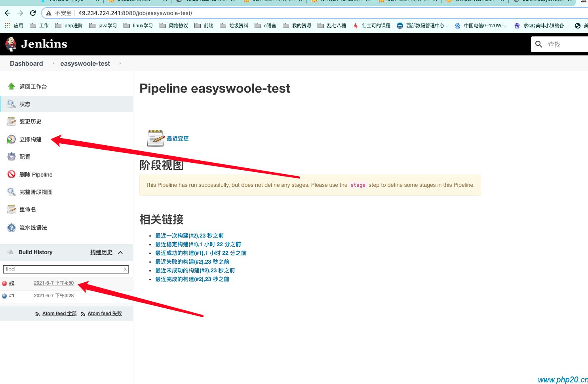Reload the page with the browser refresh icon
Viewport: 588px width, 384px height.
33,13
